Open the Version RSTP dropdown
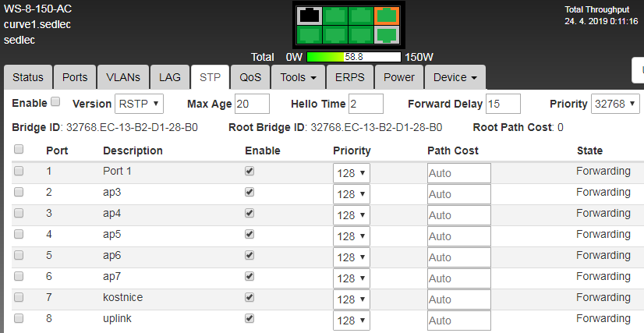Image resolution: width=644 pixels, height=333 pixels. click(x=139, y=104)
